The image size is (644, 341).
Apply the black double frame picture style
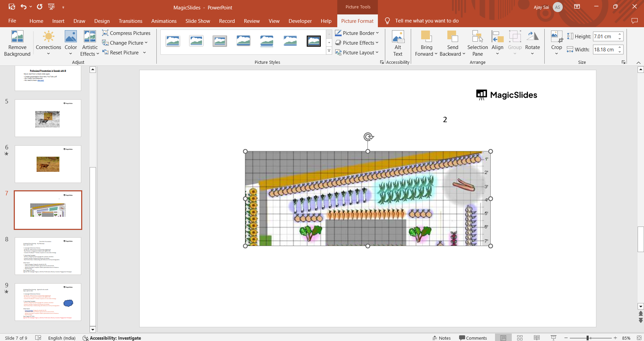click(313, 41)
